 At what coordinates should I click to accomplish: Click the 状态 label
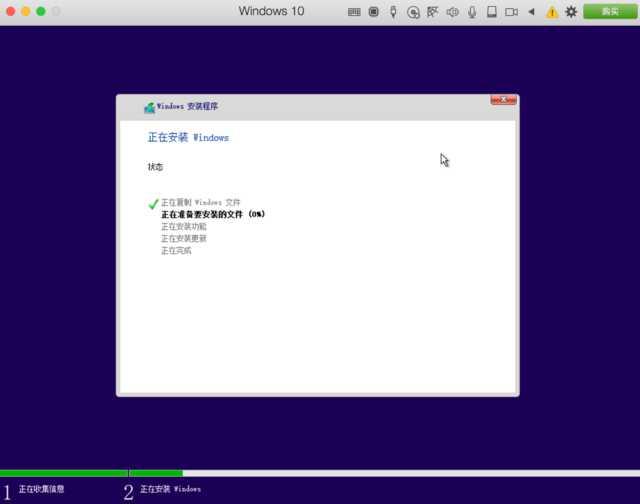[155, 167]
